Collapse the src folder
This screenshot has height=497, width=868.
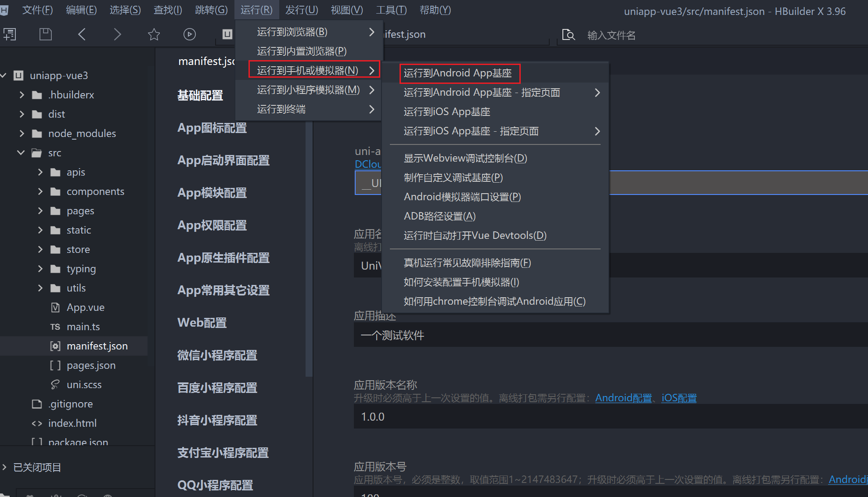20,153
